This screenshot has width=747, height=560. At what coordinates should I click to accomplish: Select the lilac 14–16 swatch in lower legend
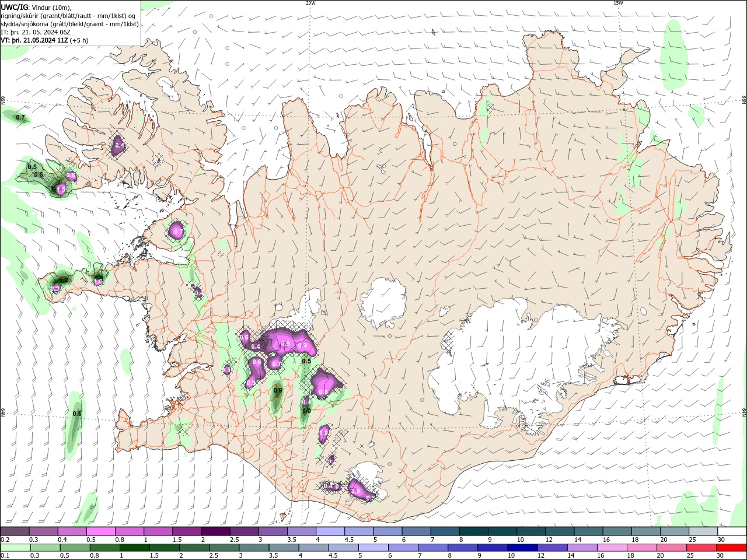pyautogui.click(x=582, y=548)
